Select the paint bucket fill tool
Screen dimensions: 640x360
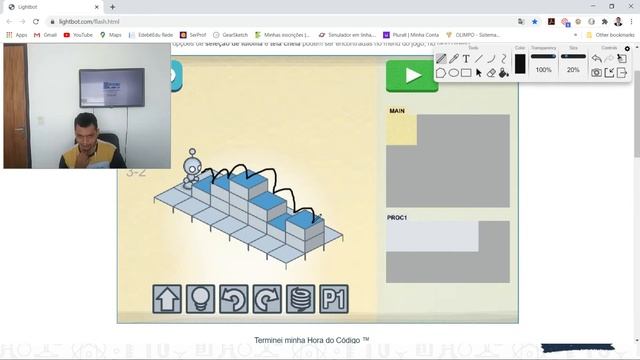tap(504, 73)
